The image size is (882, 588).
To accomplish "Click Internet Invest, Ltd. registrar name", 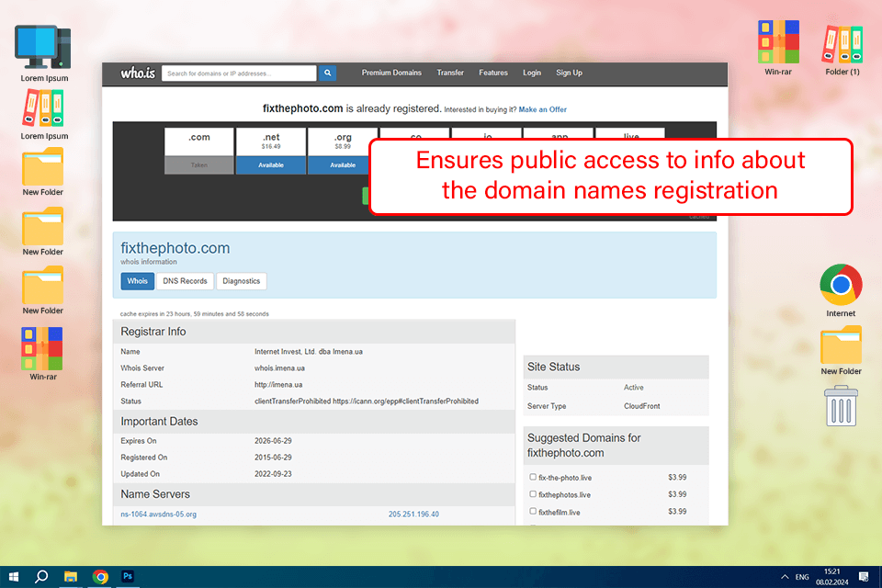I will pos(309,352).
